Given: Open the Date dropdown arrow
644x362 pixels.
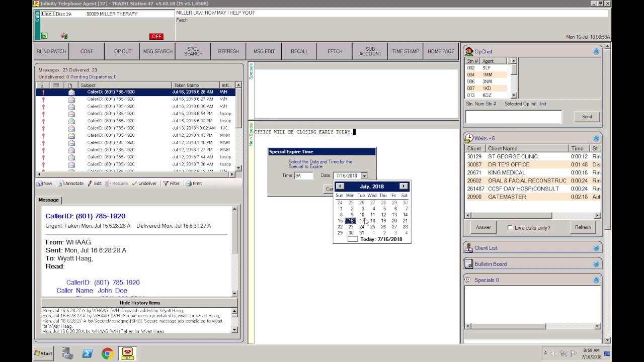Looking at the screenshot, I should pyautogui.click(x=364, y=175).
